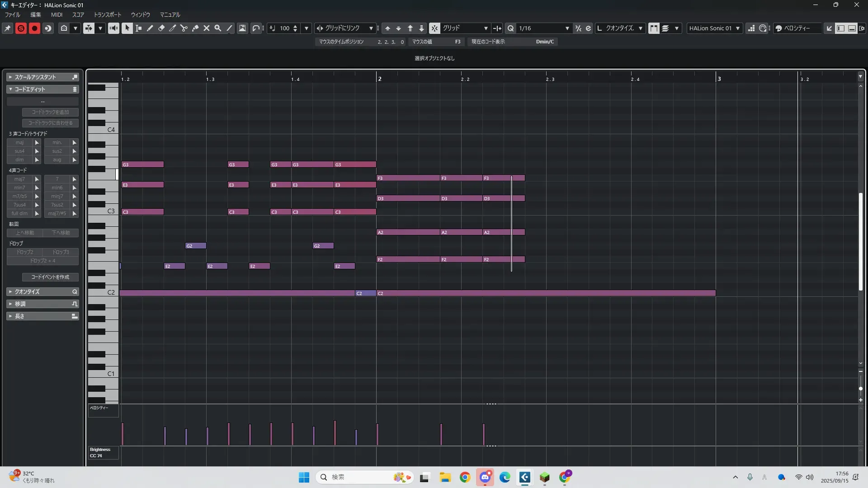This screenshot has height=488, width=868.
Task: Select the Draw pencil tool
Action: (x=150, y=28)
